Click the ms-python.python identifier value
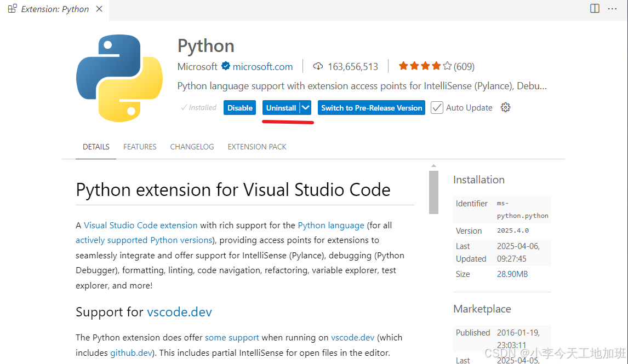Image resolution: width=628 pixels, height=364 pixels. tap(522, 209)
